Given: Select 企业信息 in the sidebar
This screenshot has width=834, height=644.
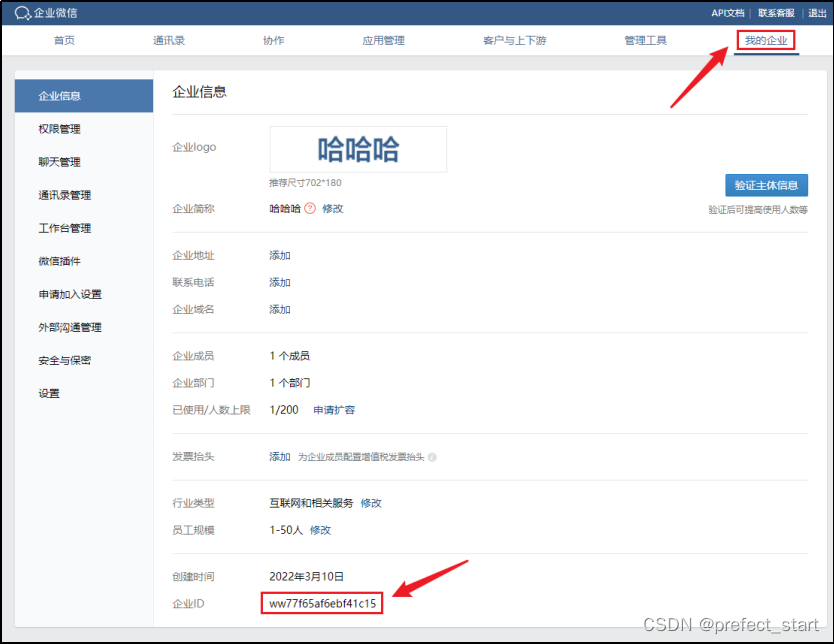Looking at the screenshot, I should coord(84,96).
